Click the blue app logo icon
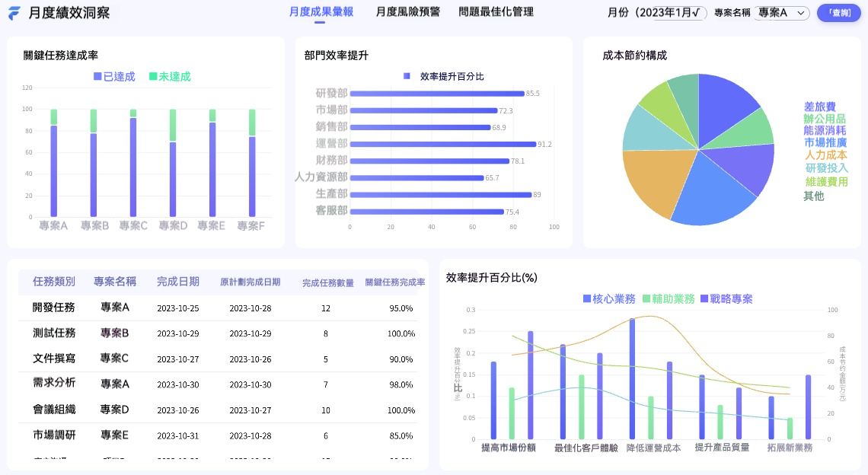 pyautogui.click(x=14, y=13)
